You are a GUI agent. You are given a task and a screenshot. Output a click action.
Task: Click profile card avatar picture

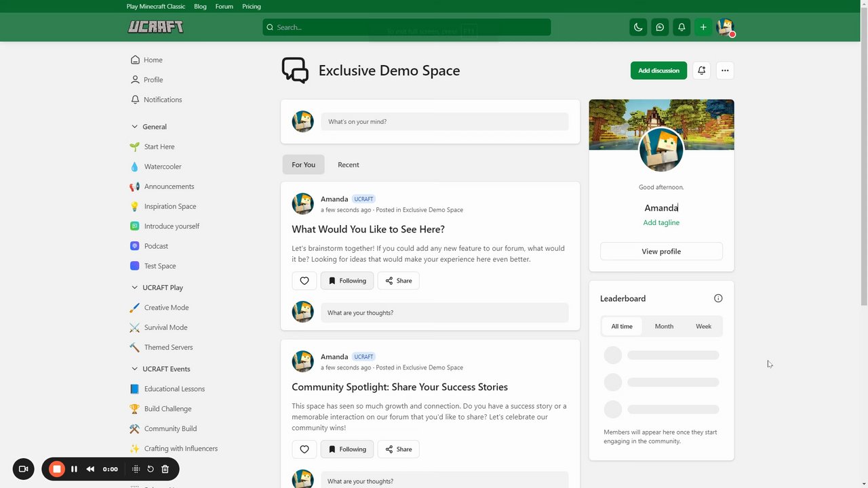[661, 150]
